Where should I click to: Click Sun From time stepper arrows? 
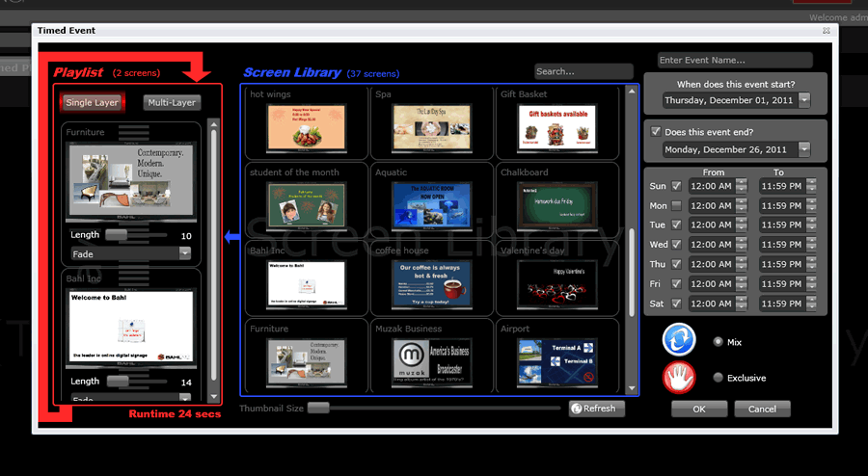pyautogui.click(x=742, y=186)
